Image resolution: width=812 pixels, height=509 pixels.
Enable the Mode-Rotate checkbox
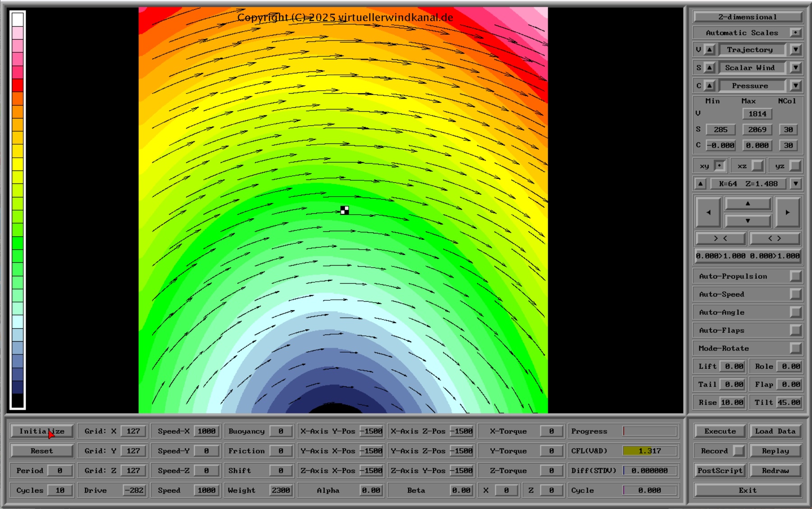pos(795,348)
